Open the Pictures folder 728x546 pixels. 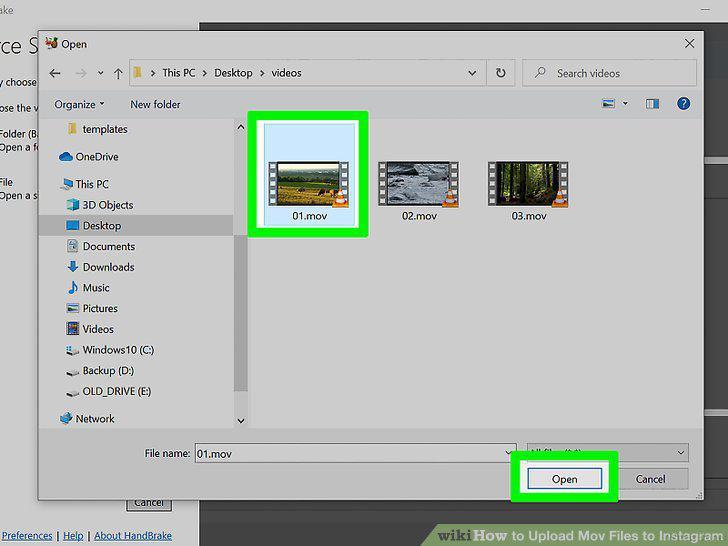[92, 308]
